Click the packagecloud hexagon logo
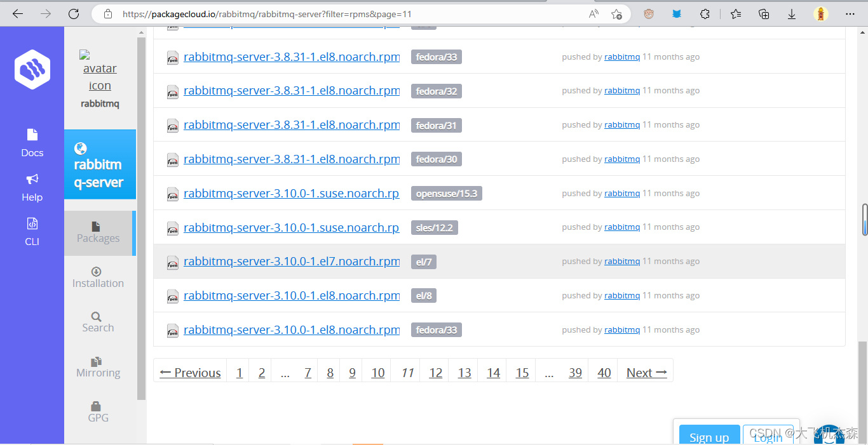 (32, 69)
